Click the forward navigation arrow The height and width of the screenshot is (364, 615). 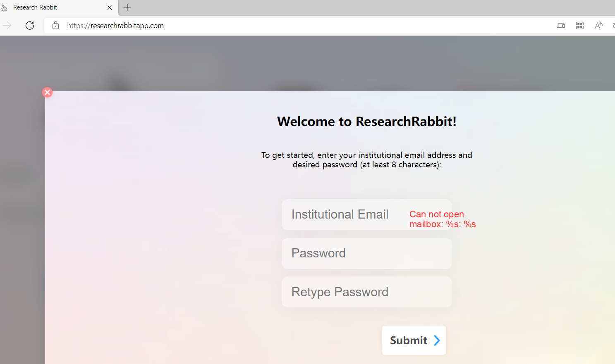(7, 26)
